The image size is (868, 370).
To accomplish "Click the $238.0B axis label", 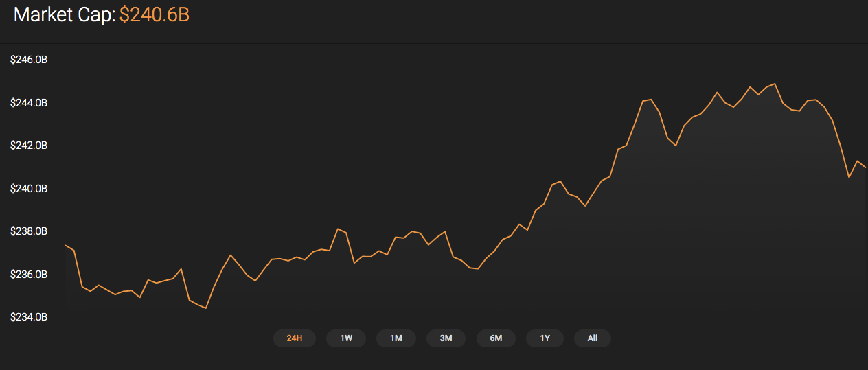I will click(29, 231).
